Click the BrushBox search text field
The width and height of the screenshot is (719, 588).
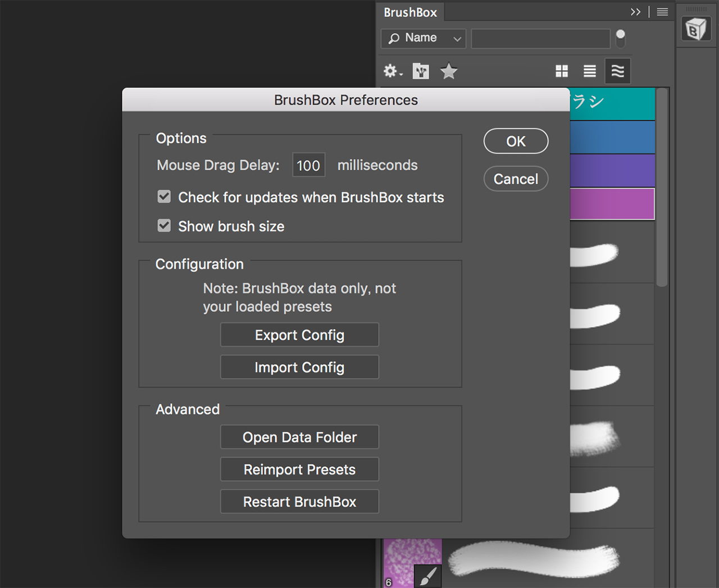pos(540,38)
